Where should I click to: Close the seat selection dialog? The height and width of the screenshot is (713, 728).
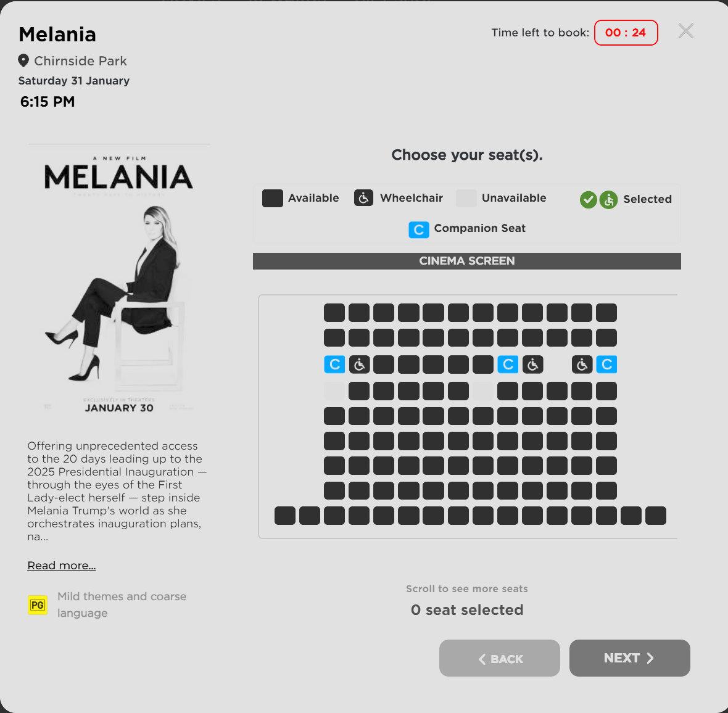coord(685,31)
